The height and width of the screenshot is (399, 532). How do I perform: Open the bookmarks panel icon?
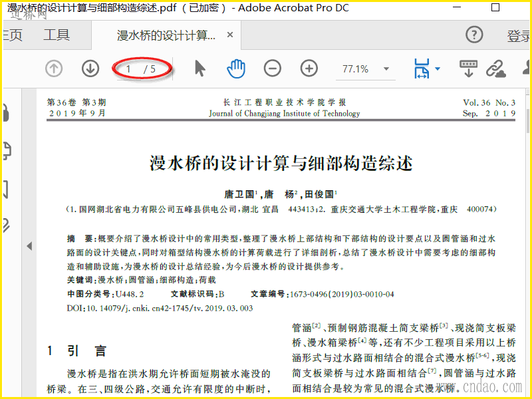point(5,189)
